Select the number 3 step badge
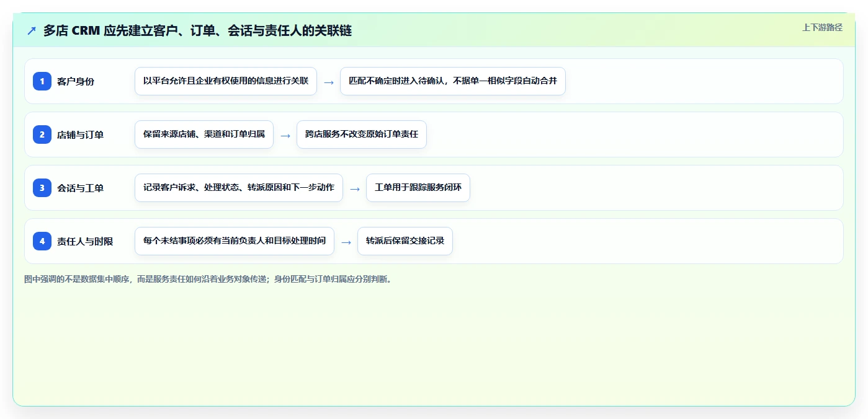Screen dimensions: 868x419 42,188
